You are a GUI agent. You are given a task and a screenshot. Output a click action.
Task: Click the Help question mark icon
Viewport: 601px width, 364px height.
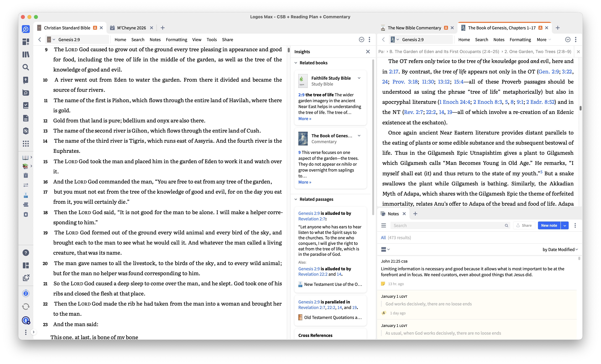(26, 253)
